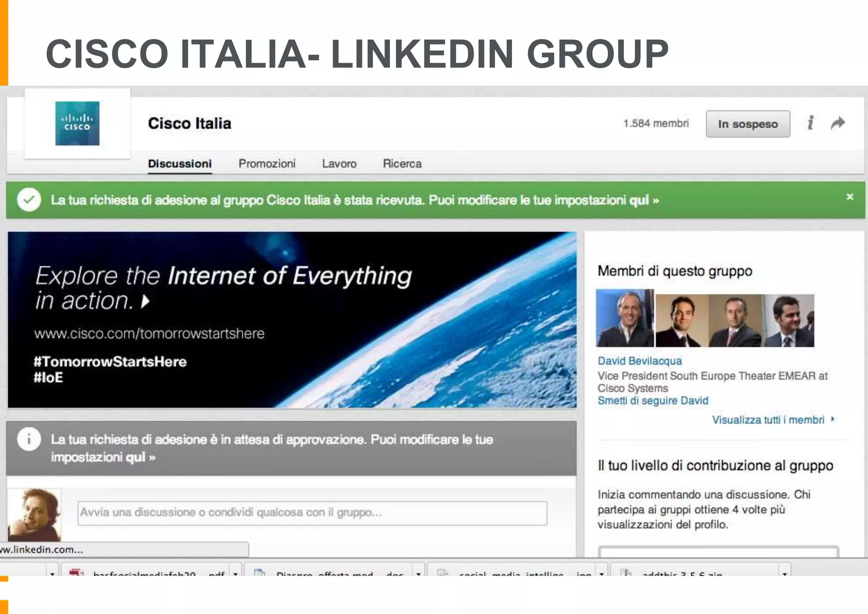Open David Bevilacqua's profile link
Image resolution: width=868 pixels, height=614 pixels.
(x=640, y=361)
